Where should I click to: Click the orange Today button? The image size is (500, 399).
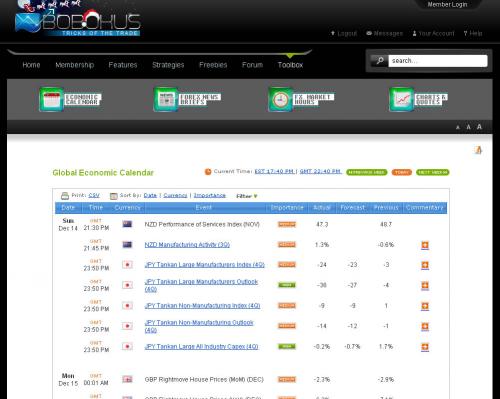pos(402,172)
